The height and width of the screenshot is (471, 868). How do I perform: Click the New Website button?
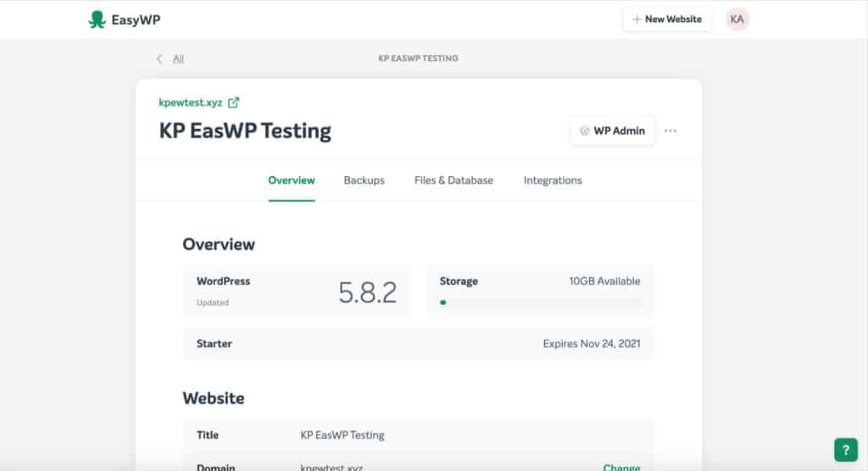[x=667, y=19]
